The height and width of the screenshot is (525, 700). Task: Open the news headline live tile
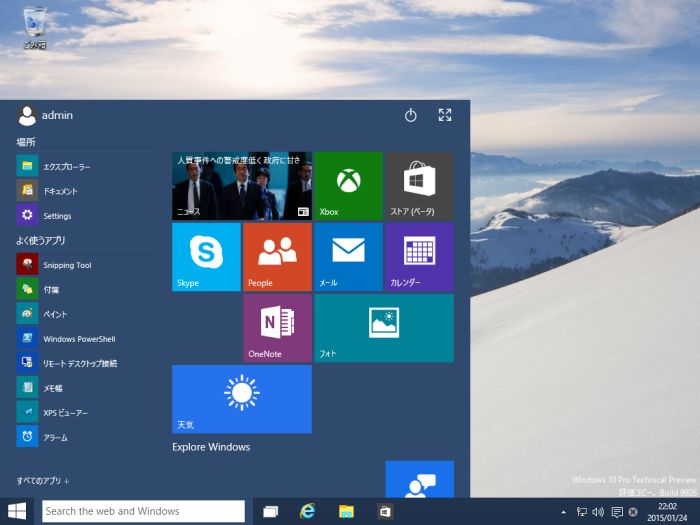(241, 186)
